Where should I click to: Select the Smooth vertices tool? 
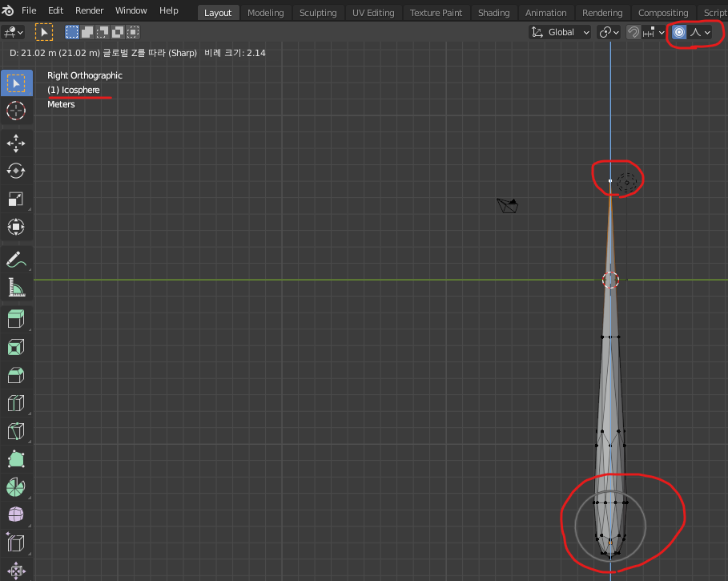(16, 515)
